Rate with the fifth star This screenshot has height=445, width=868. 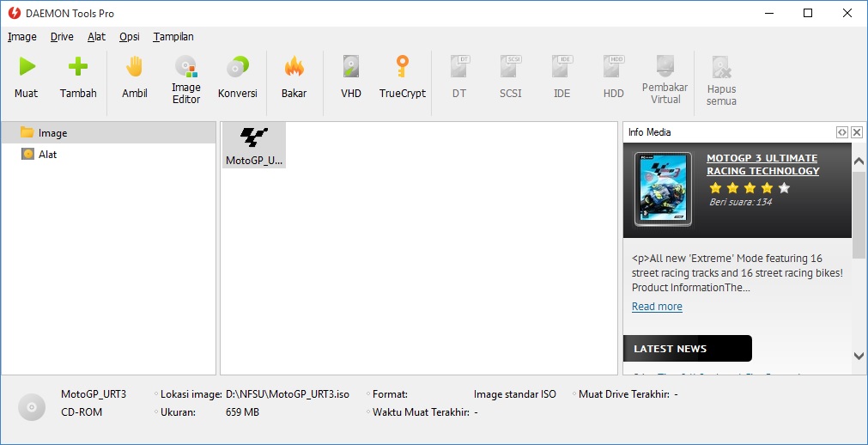784,188
